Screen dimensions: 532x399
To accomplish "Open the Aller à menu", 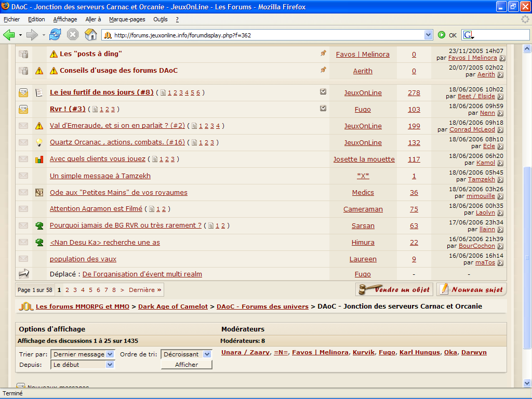I will 94,19.
